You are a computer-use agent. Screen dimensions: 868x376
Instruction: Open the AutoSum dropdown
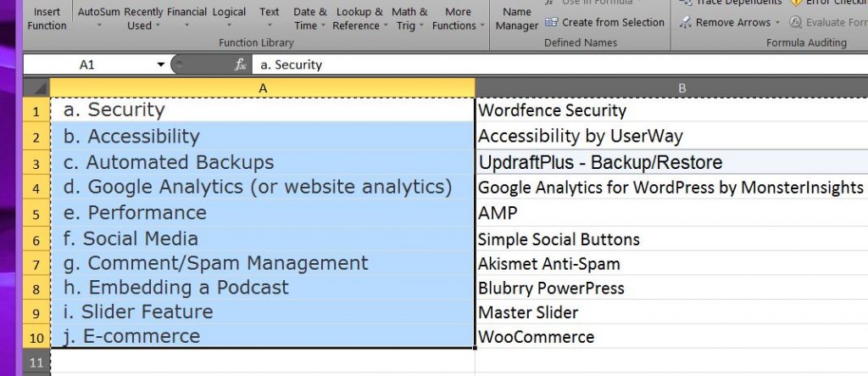98,19
